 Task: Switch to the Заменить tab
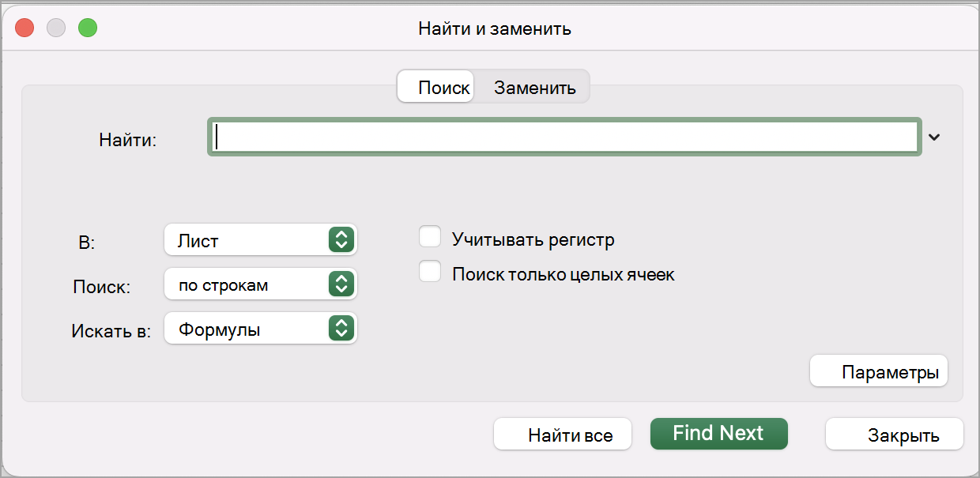(x=534, y=88)
